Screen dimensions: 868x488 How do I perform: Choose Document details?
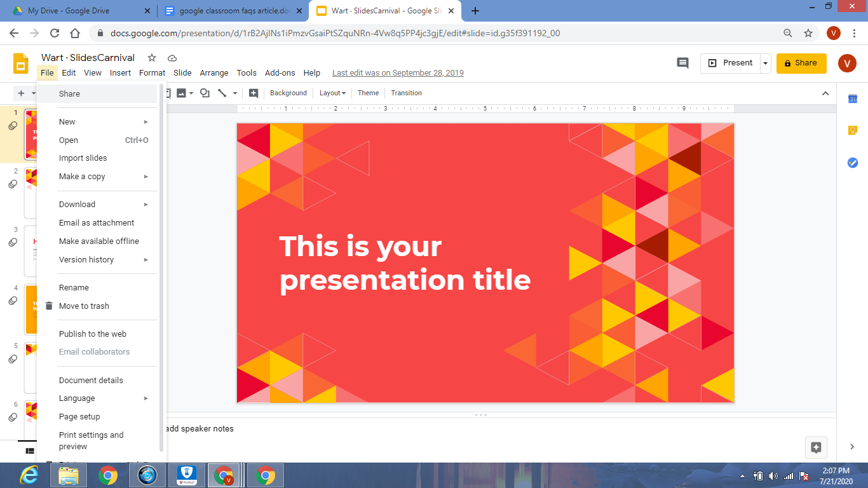point(97,381)
